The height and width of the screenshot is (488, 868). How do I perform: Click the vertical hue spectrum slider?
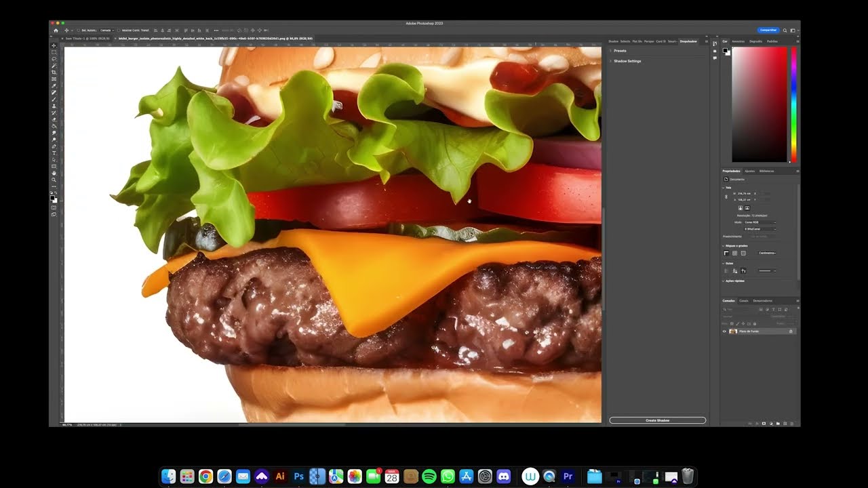coord(793,104)
